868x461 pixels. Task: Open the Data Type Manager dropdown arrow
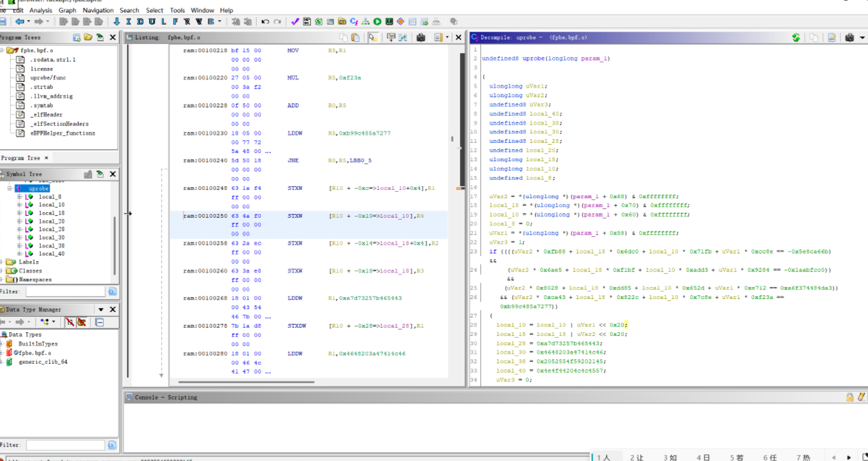click(100, 309)
